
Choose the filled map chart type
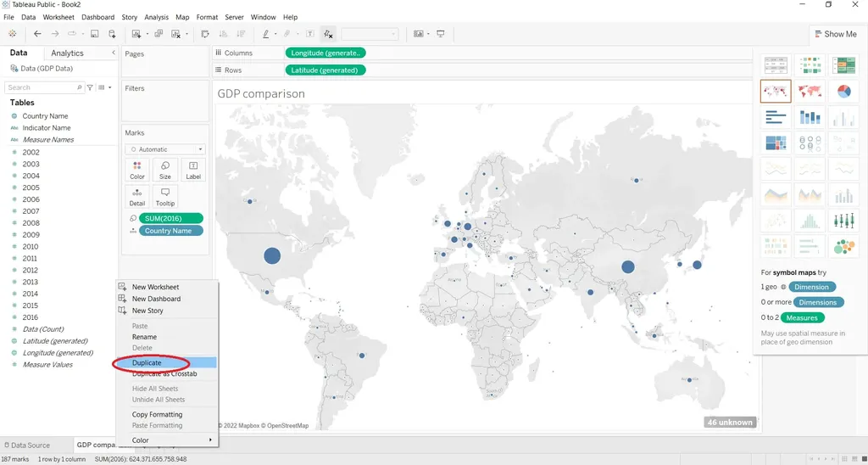tap(810, 92)
